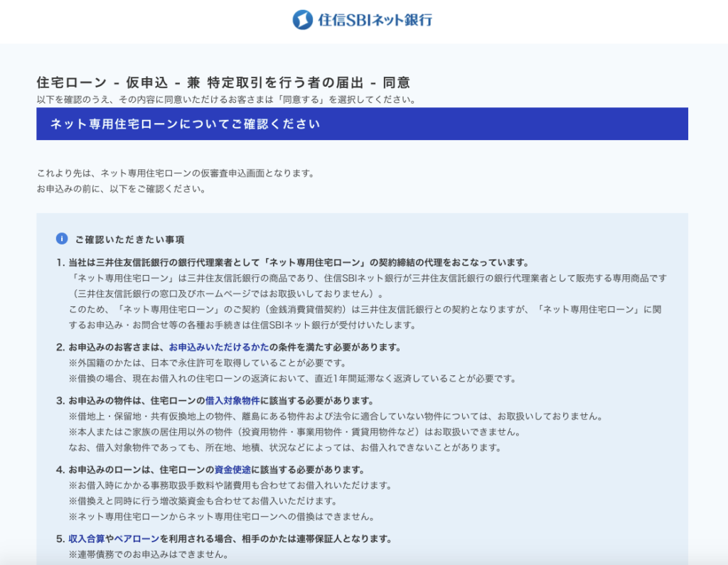Open the 資金使途 link
Image resolution: width=728 pixels, height=565 pixels.
pos(232,470)
